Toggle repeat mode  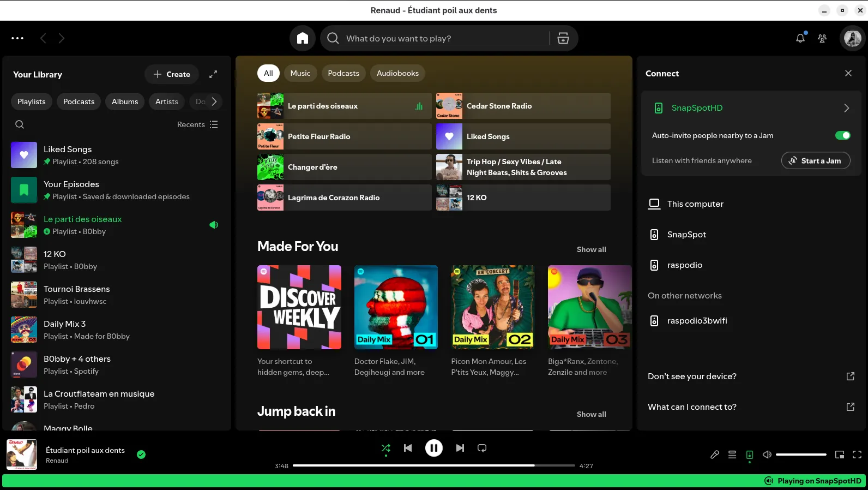[482, 448]
